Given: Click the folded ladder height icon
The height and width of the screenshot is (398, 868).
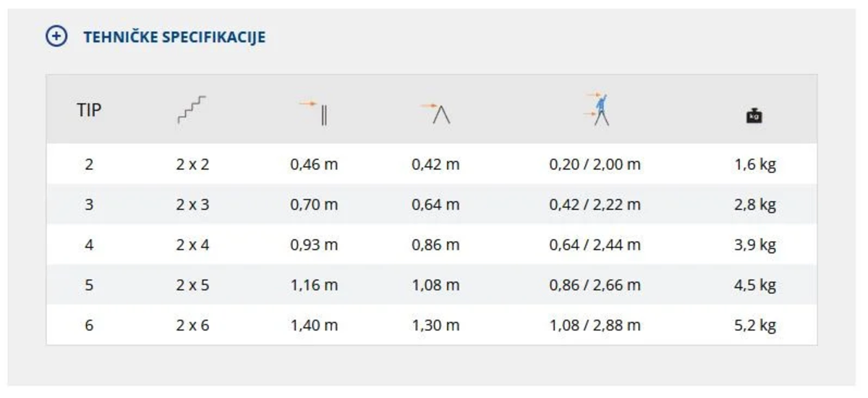Looking at the screenshot, I should pos(315,112).
